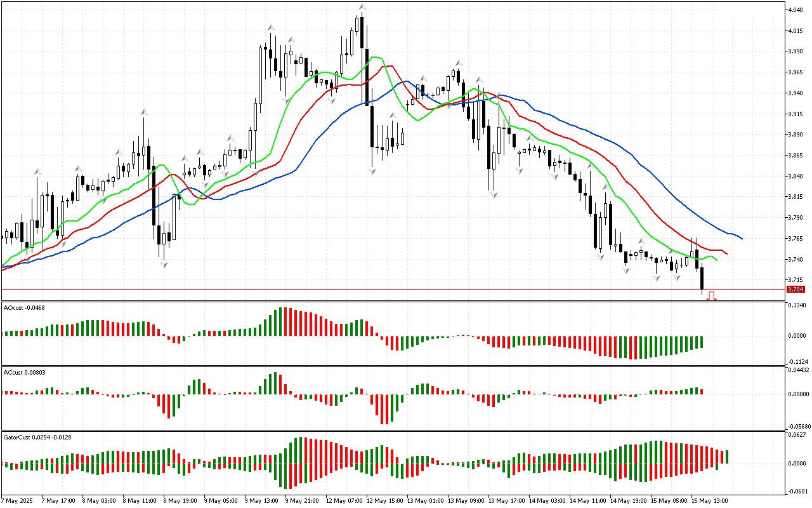Viewport: 812px width, 508px height.
Task: Select the down fractal below the 12 May 15:00 drop
Action: [372, 171]
